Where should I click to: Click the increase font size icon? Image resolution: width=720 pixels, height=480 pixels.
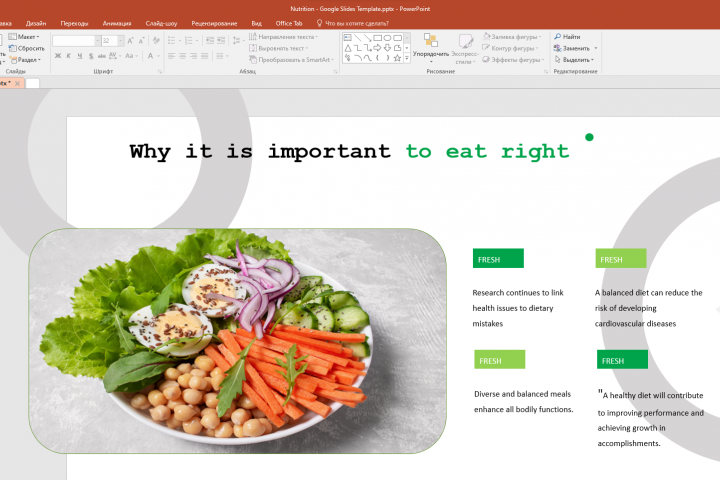[130, 41]
